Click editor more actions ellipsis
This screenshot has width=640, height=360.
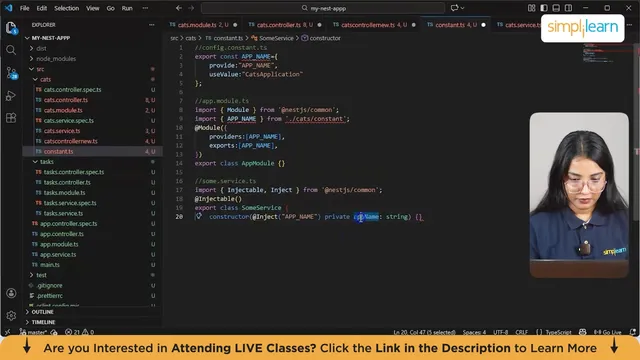(x=629, y=25)
